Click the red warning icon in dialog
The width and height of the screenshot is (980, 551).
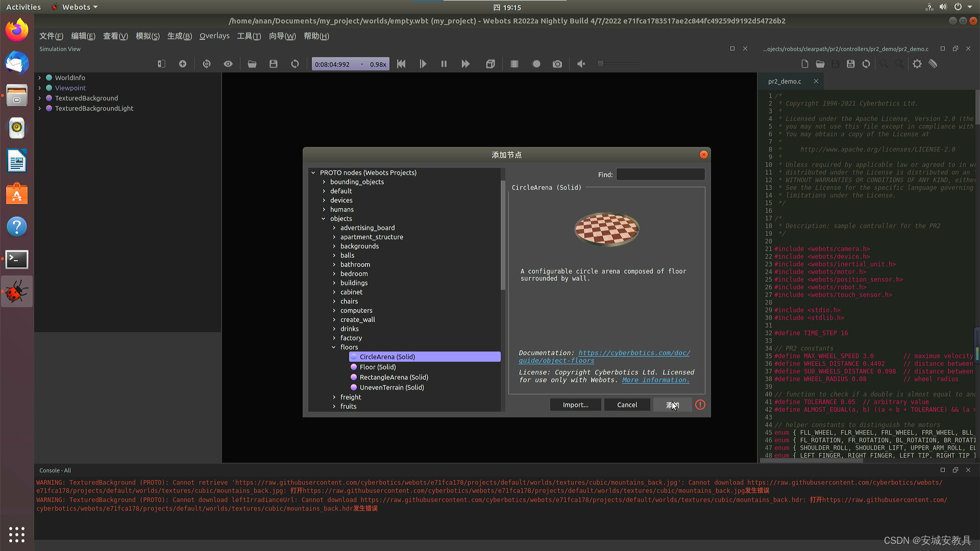coord(700,405)
